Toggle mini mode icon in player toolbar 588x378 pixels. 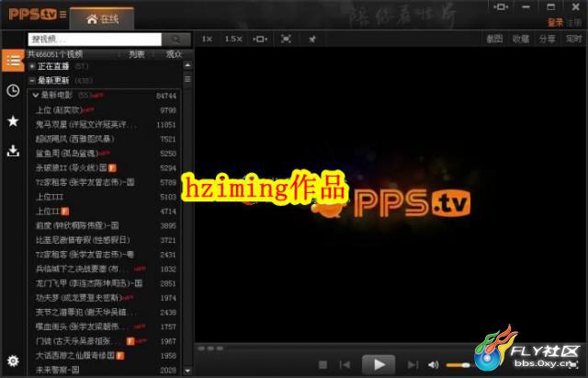click(260, 39)
